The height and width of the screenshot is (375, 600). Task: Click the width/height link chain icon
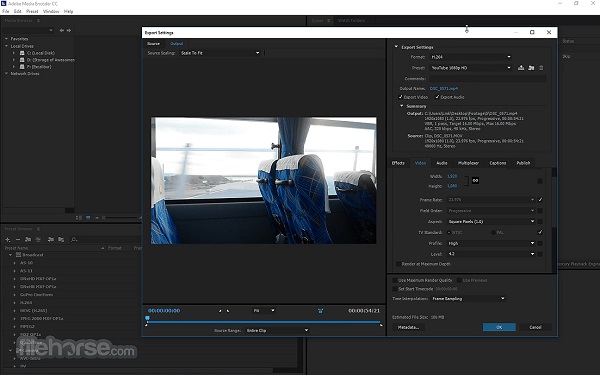[x=475, y=180]
